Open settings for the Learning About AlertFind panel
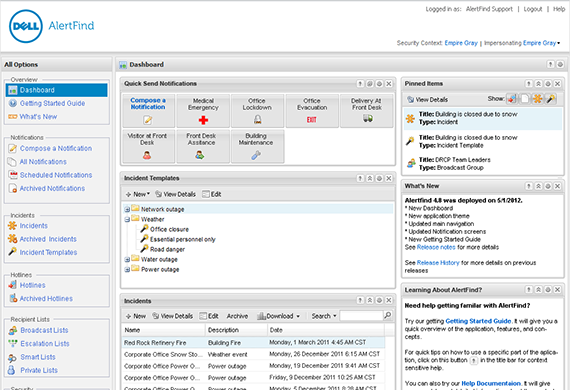Screen dimensions: 570x390 pyautogui.click(x=548, y=290)
